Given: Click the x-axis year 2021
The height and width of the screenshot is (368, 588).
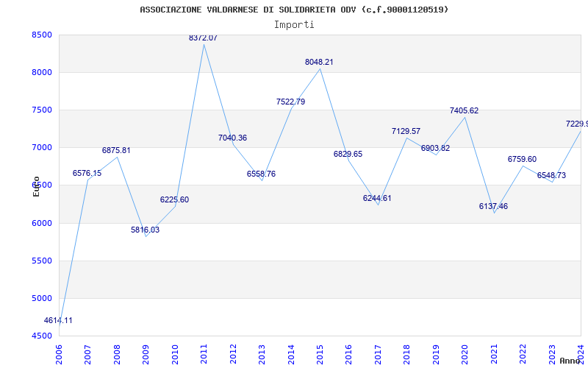Looking at the screenshot, I should tap(494, 354).
